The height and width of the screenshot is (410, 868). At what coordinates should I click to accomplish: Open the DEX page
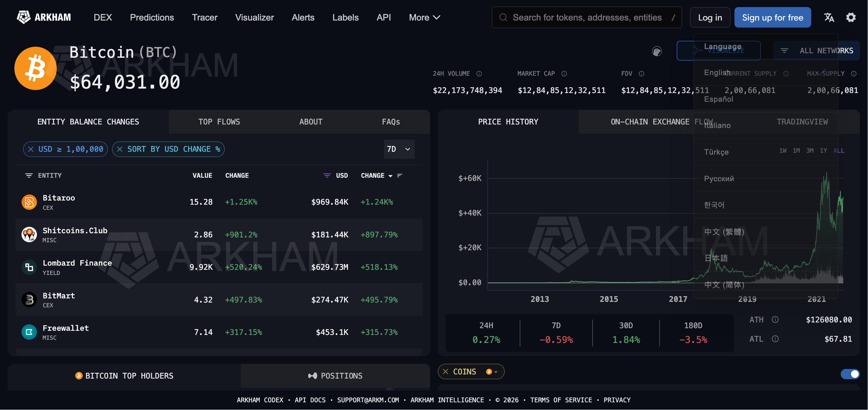(103, 17)
